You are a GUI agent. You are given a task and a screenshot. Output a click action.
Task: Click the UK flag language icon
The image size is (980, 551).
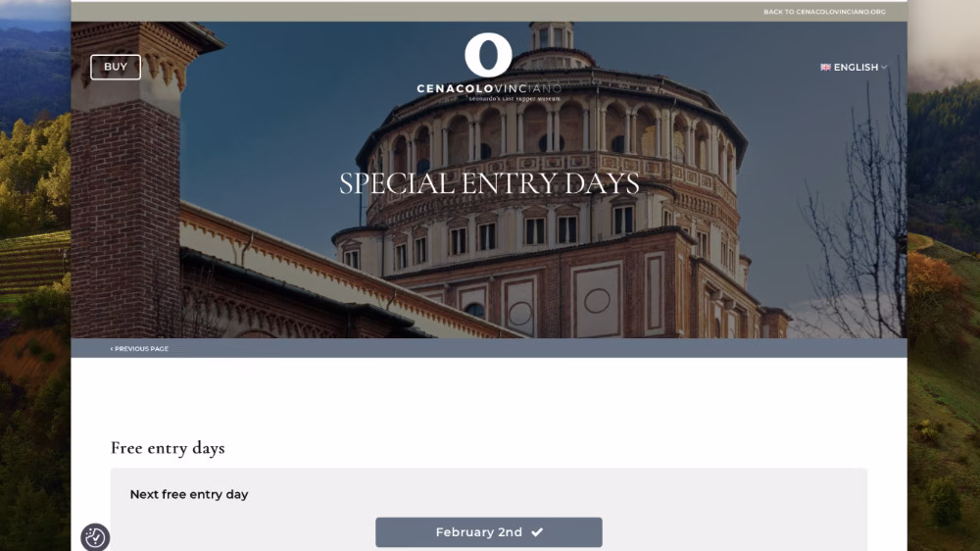click(x=825, y=68)
